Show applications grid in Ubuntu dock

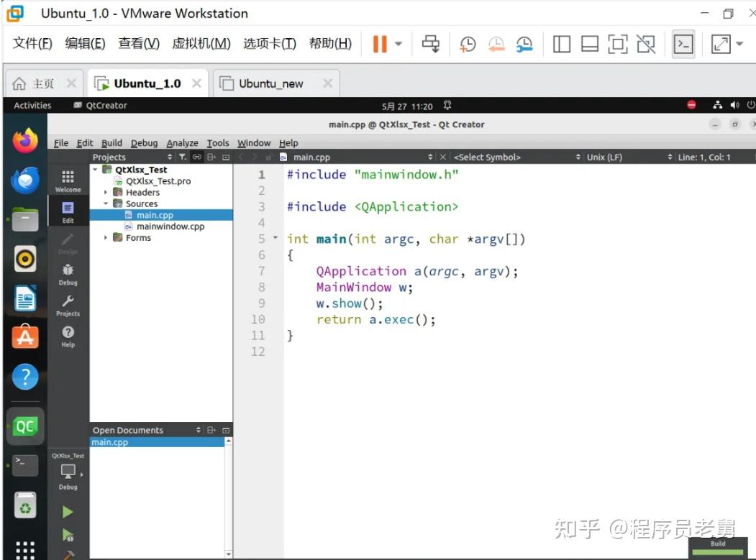tap(25, 549)
